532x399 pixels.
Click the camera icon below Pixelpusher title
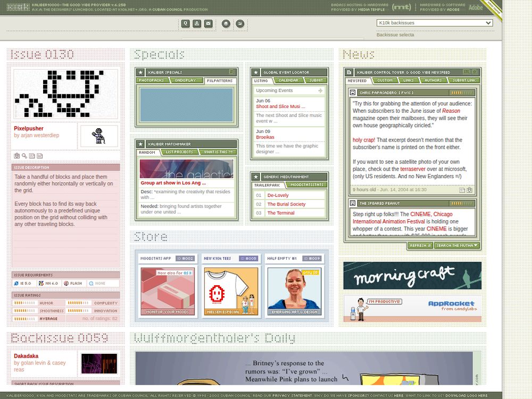pyautogui.click(x=16, y=156)
